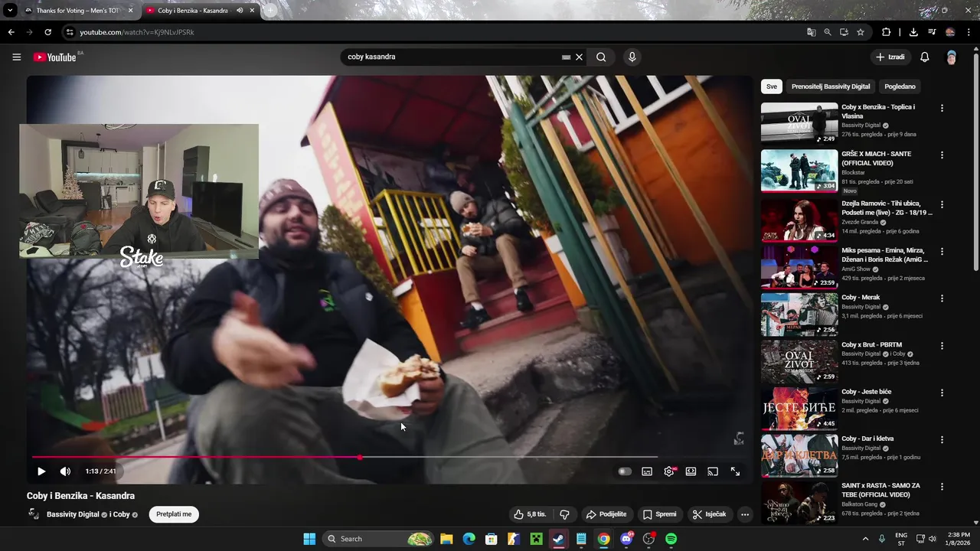
Task: Save video with Spremi button
Action: [x=660, y=514]
